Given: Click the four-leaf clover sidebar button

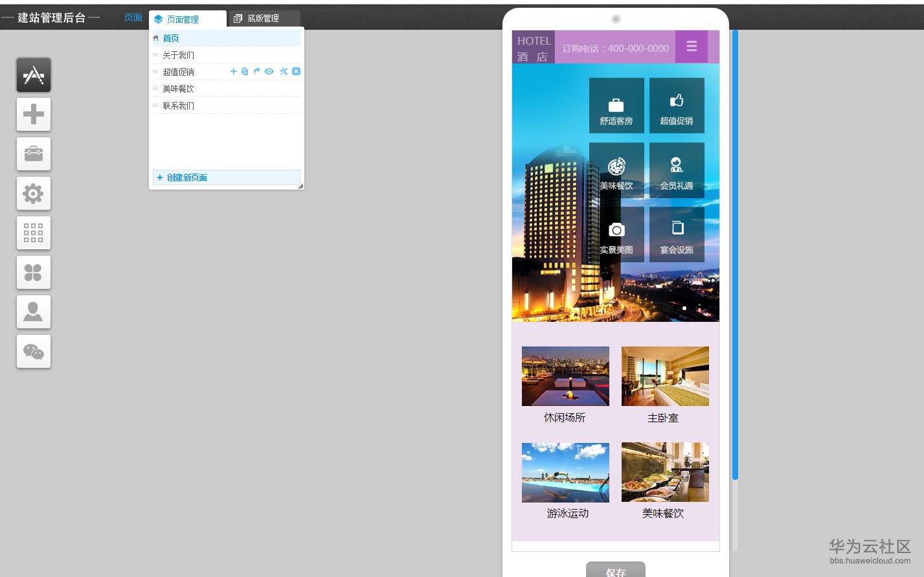Looking at the screenshot, I should pos(34,273).
